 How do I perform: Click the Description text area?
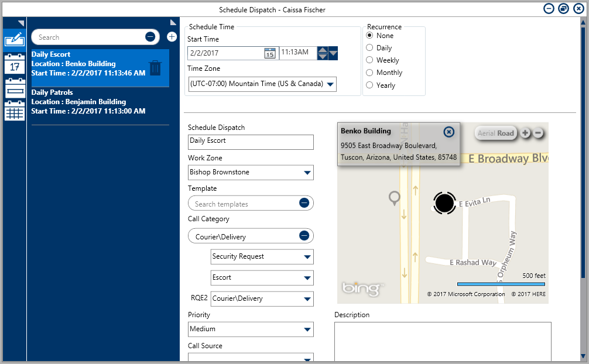click(442, 342)
